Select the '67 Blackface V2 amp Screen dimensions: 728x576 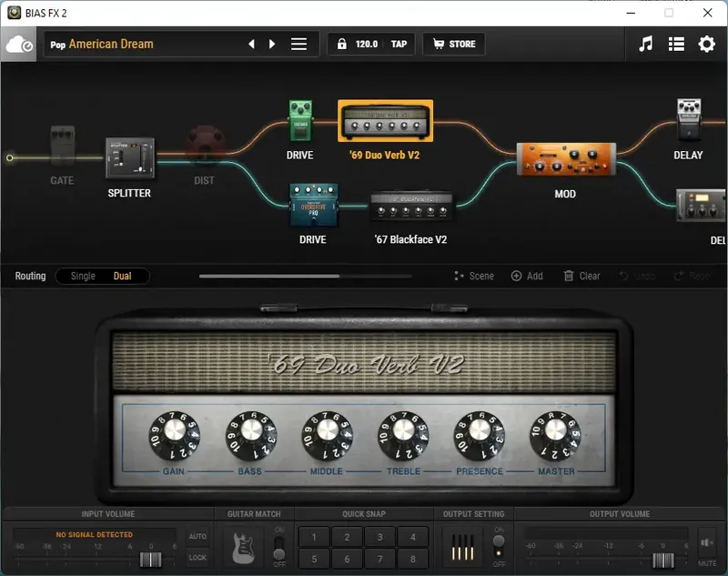tap(411, 206)
